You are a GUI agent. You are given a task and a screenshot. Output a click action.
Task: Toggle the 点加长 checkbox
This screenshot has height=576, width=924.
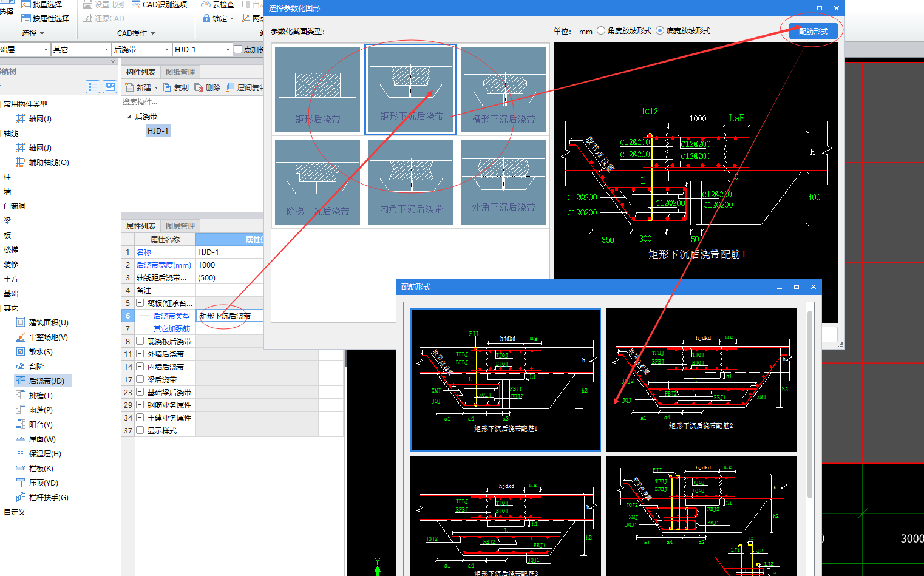tap(238, 49)
